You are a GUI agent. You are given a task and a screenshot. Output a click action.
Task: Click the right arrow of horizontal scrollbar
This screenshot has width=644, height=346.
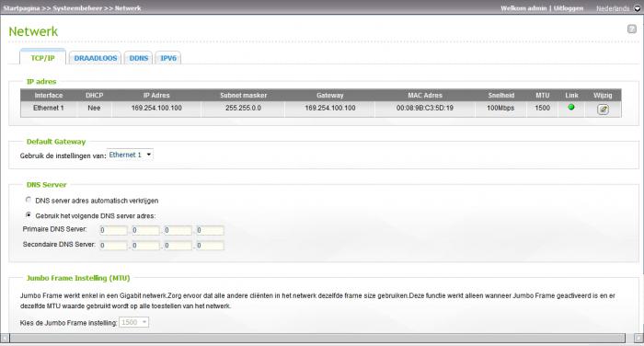[638, 338]
